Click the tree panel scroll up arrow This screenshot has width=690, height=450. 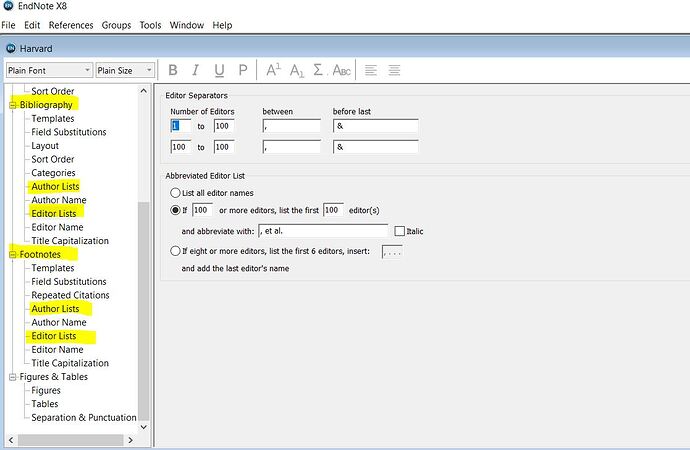143,91
